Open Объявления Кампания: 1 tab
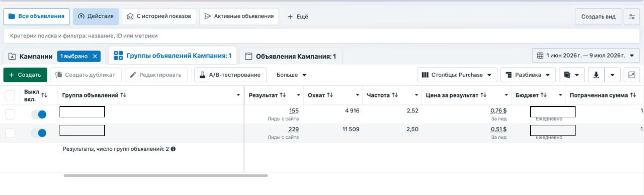644x195 pixels. coord(291,56)
